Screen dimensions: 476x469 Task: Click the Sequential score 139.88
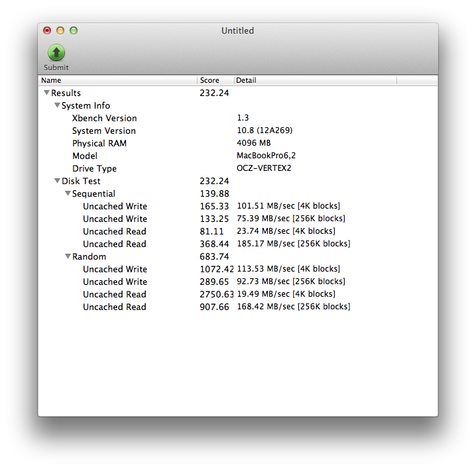point(214,193)
